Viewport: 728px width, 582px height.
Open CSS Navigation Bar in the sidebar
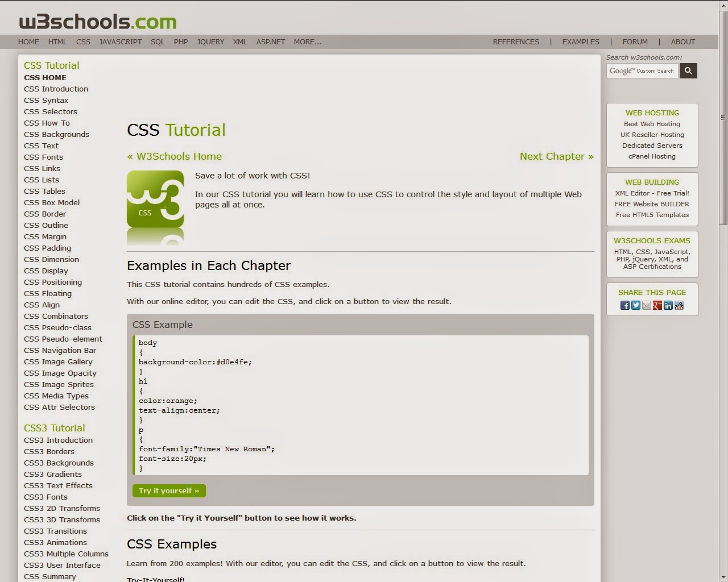pos(60,350)
